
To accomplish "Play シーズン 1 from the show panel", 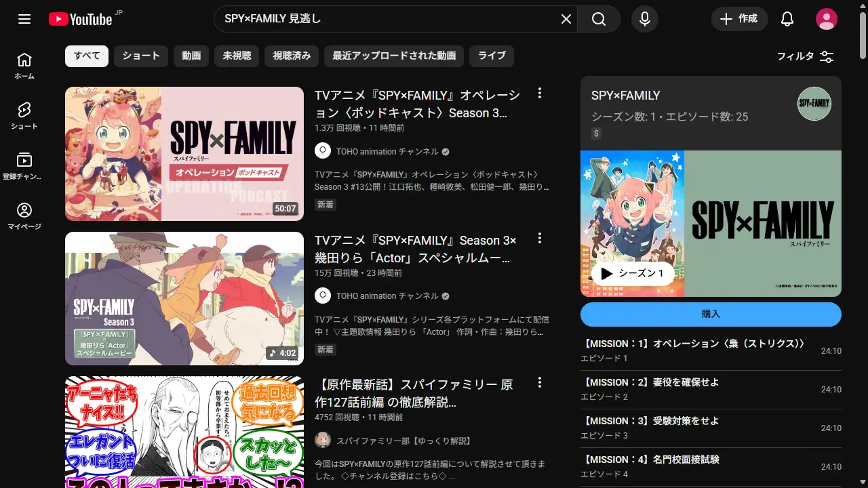I will [x=632, y=273].
